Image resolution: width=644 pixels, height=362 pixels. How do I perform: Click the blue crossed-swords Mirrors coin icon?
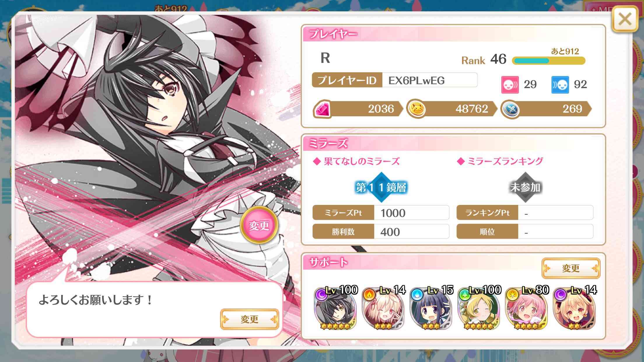pos(510,110)
